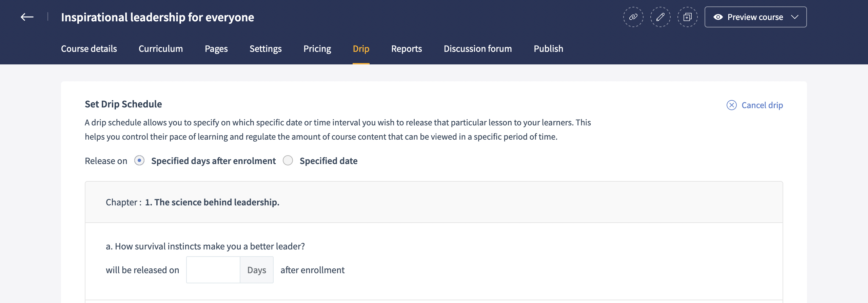
Task: Click the Cancel drip X icon
Action: (x=731, y=105)
